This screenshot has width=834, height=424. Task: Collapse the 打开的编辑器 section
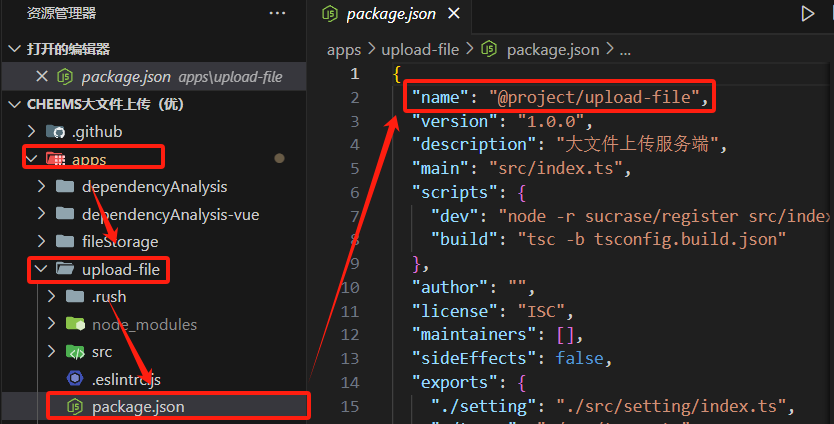click(x=14, y=49)
